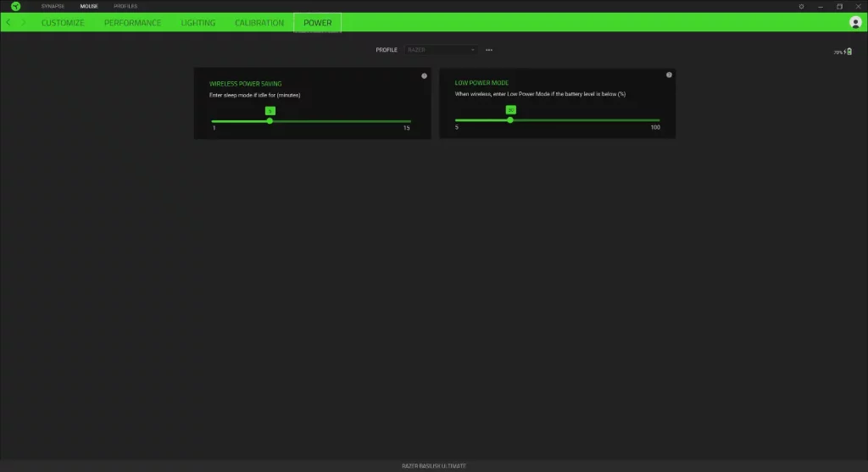
Task: Open the Lighting tab
Action: [198, 23]
